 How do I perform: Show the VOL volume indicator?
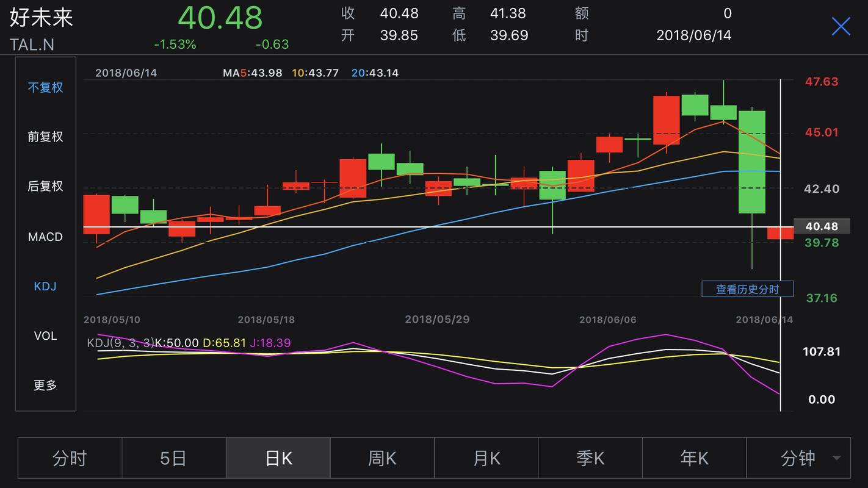(45, 335)
